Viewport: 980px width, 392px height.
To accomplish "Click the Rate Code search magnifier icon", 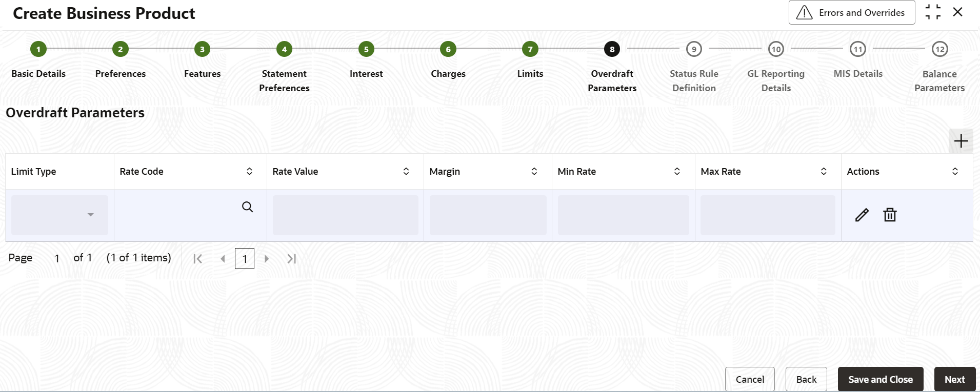I will point(247,207).
